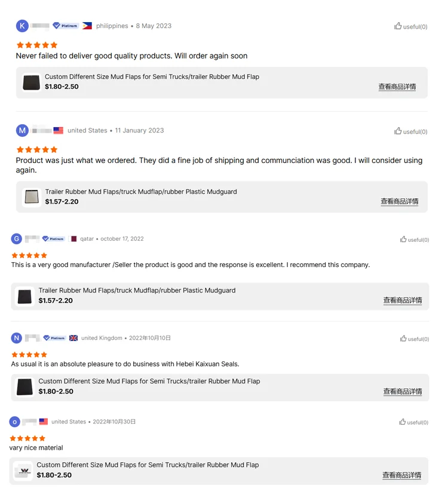Image resolution: width=448 pixels, height=501 pixels.
Task: Click Platinum badge beside Qatar reviewer
Action: (54, 239)
